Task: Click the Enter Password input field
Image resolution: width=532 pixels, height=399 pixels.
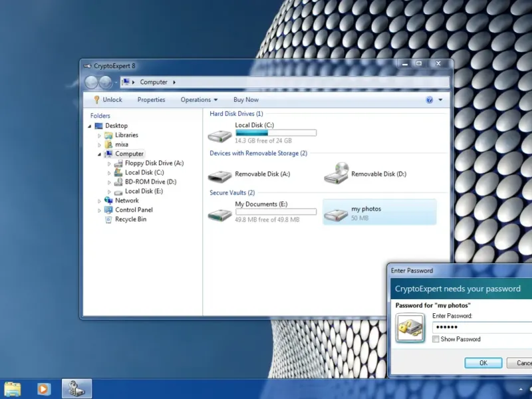Action: [x=482, y=327]
